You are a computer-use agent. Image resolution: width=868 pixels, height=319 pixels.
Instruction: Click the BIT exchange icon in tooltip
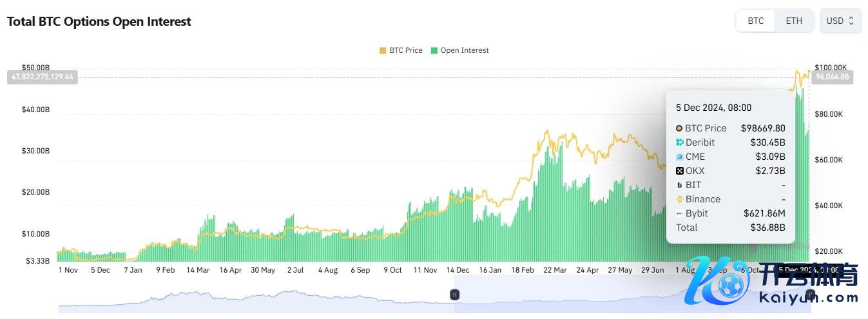point(679,185)
